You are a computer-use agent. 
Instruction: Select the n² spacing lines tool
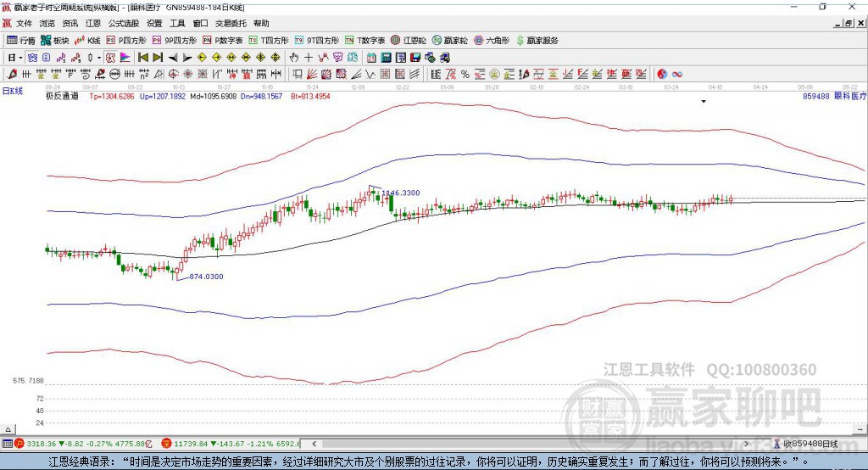click(x=144, y=74)
